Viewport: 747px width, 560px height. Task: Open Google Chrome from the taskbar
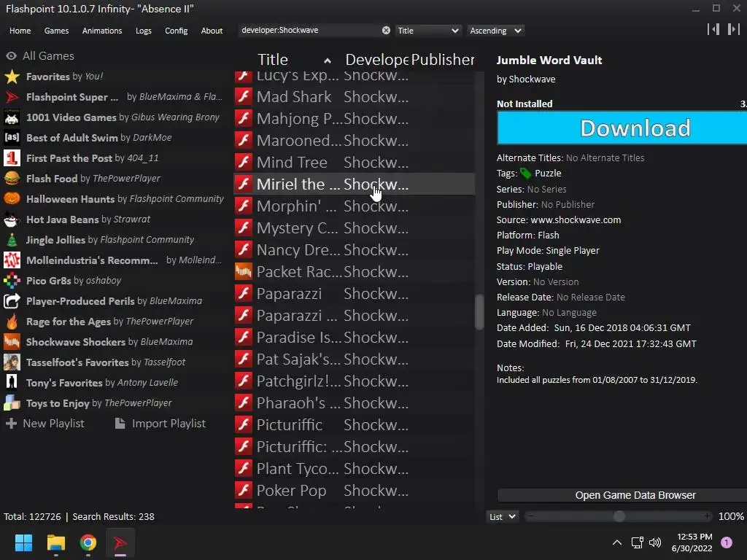[88, 542]
